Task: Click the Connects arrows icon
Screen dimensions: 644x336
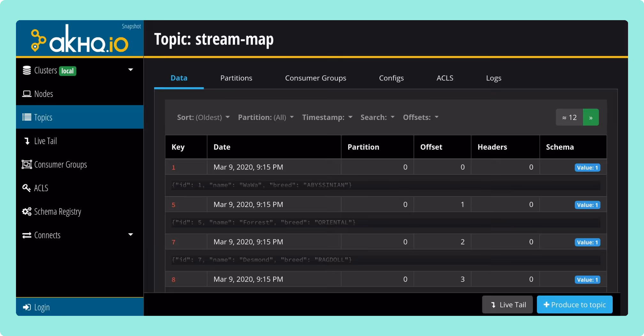Action: pos(27,235)
